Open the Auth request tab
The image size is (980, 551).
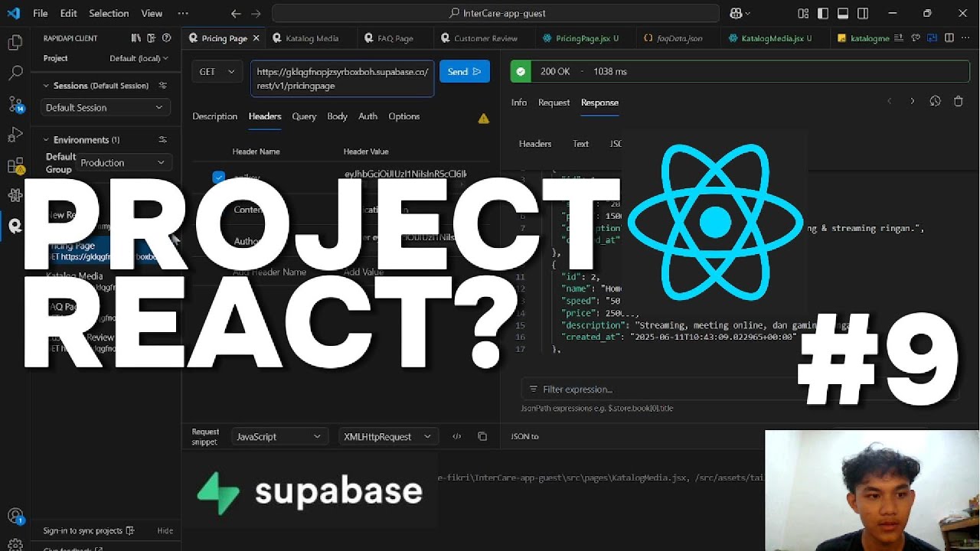(x=368, y=116)
